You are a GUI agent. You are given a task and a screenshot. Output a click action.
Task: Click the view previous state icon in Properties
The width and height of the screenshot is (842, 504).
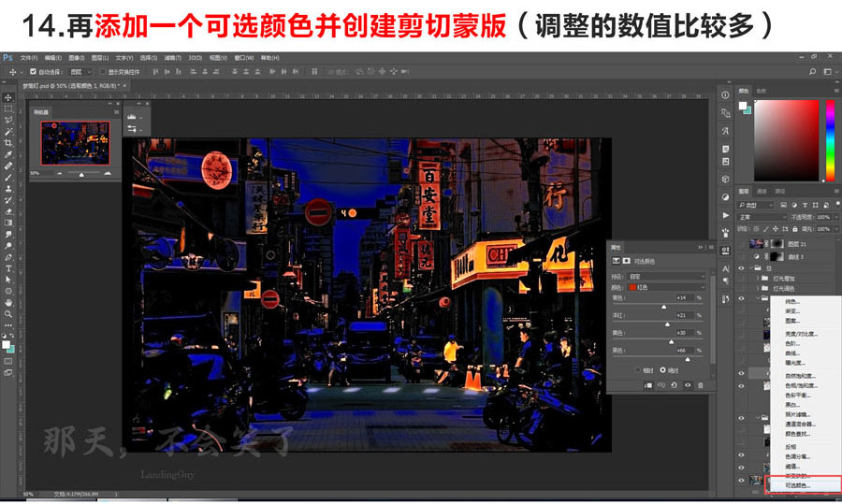[x=661, y=385]
